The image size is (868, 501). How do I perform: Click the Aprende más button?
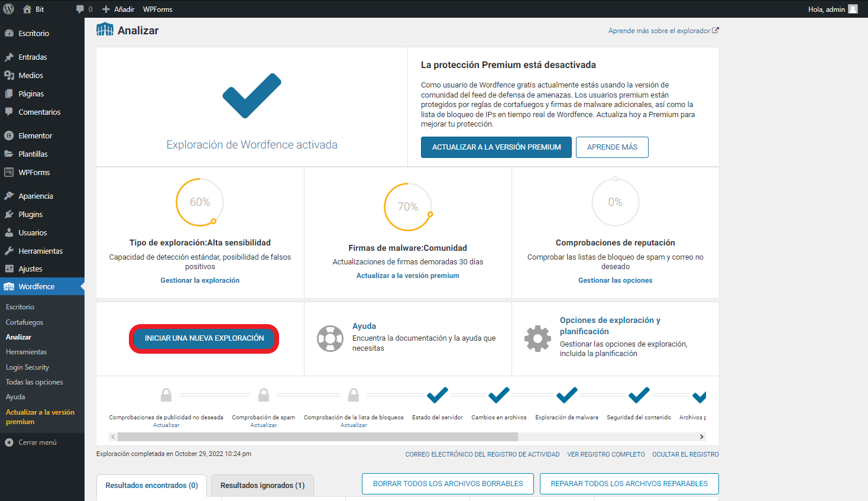tap(612, 147)
